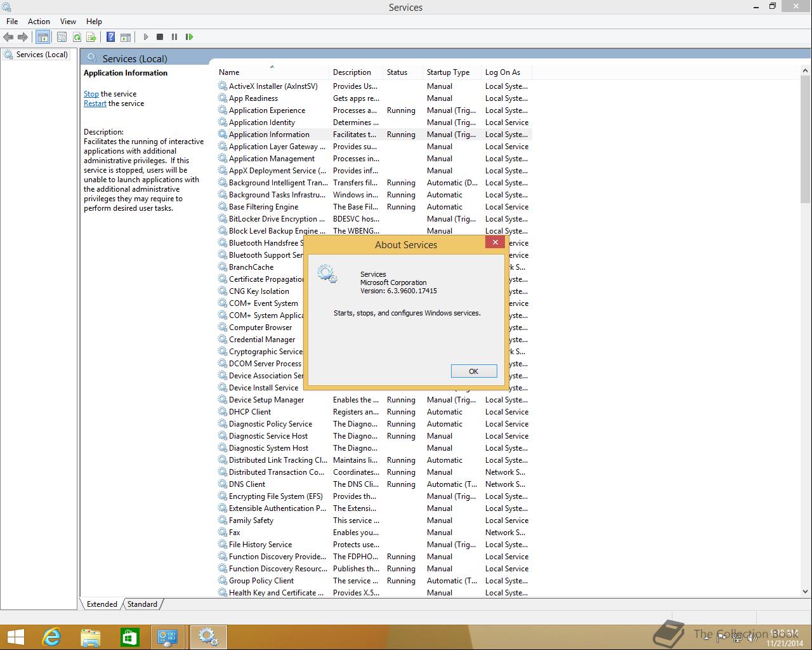Click the blue Help question mark icon
The width and height of the screenshot is (812, 650).
tap(110, 37)
